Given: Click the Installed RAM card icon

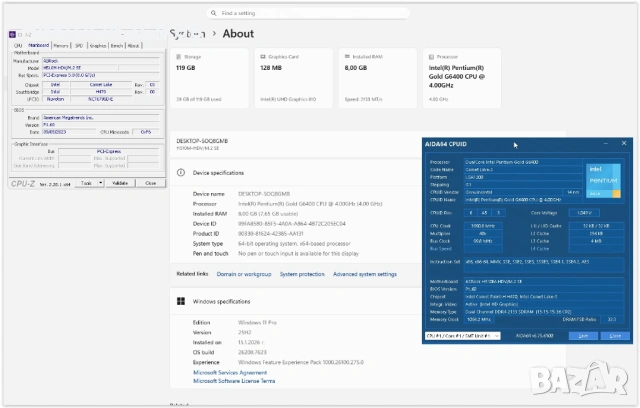Looking at the screenshot, I should [347, 57].
